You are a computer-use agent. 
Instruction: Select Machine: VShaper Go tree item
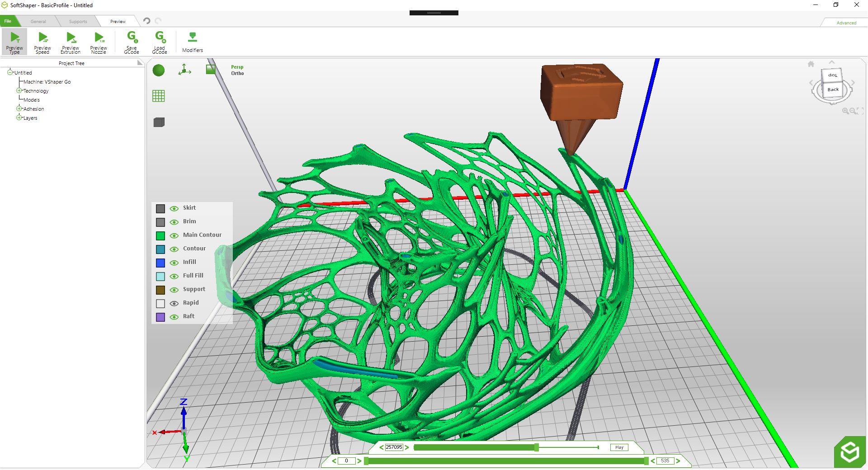click(x=47, y=82)
